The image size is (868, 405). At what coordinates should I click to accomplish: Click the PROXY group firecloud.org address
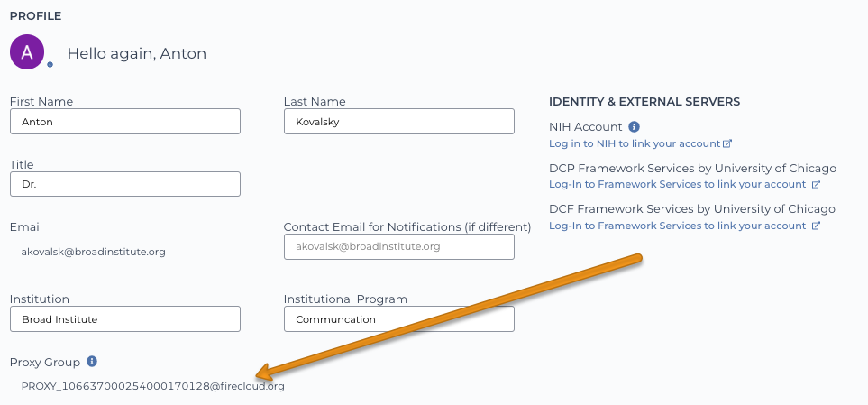153,386
